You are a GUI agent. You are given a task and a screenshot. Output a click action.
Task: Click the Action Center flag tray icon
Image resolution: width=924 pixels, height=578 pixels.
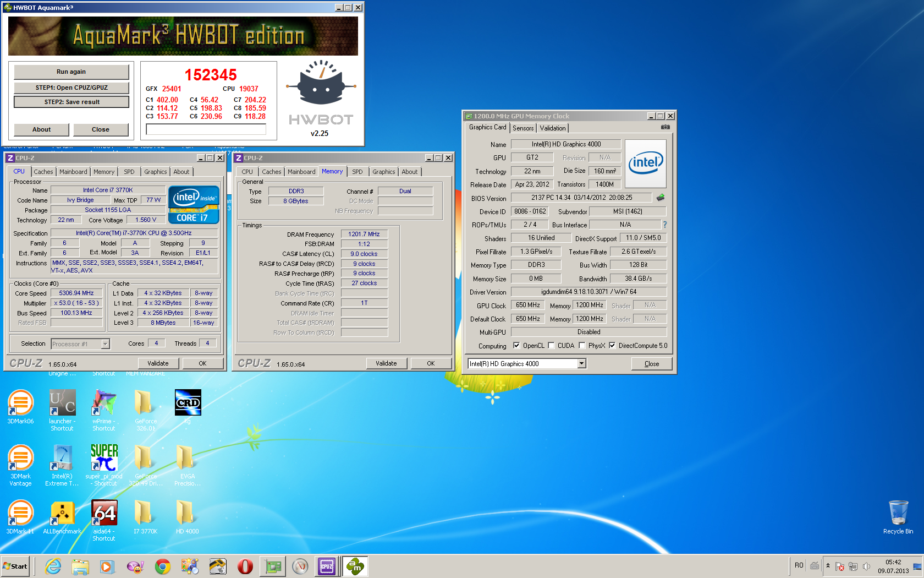[x=840, y=566]
